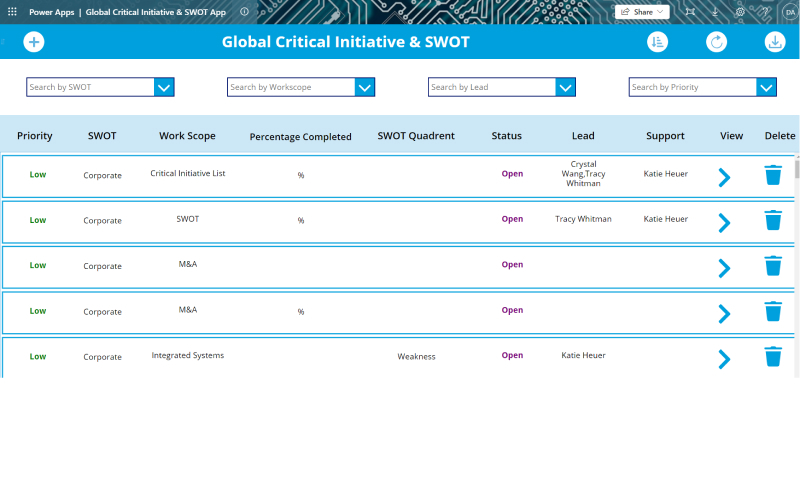The height and width of the screenshot is (500, 800).
Task: Click the refresh icon in blue header
Action: (716, 42)
